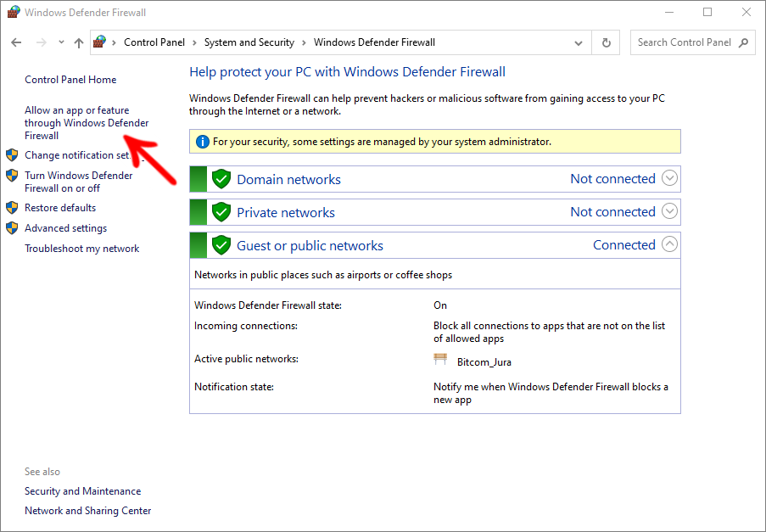Viewport: 766px width, 532px height.
Task: Expand the Private networks section
Action: pyautogui.click(x=669, y=211)
